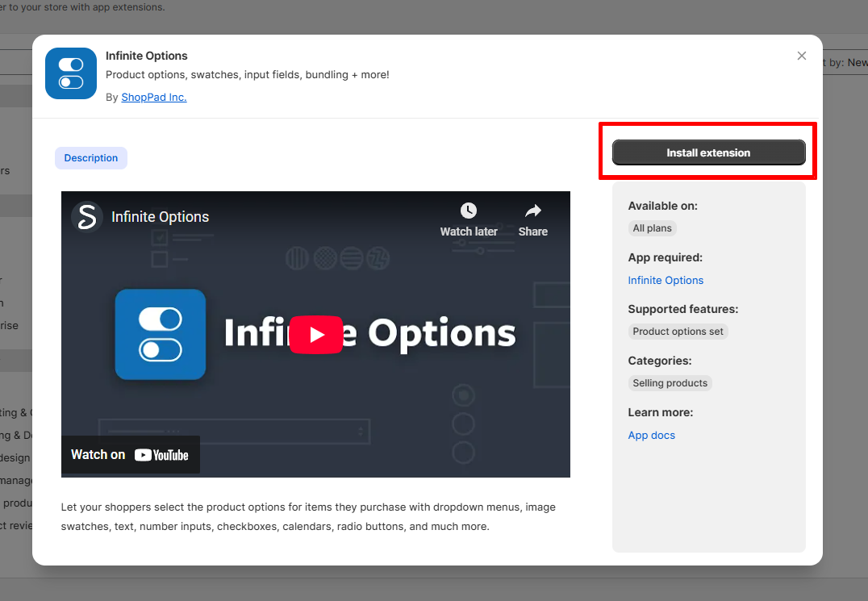Click the Share arrow icon on video
This screenshot has height=601, width=868.
532,211
